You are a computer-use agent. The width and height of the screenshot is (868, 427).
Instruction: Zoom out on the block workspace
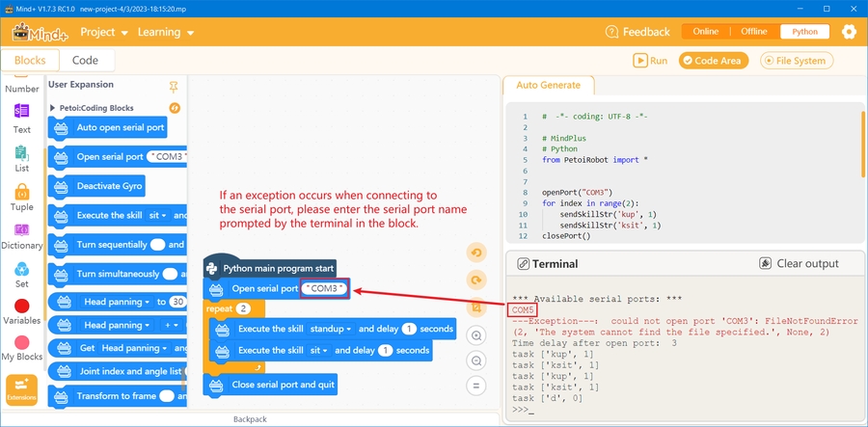point(475,360)
